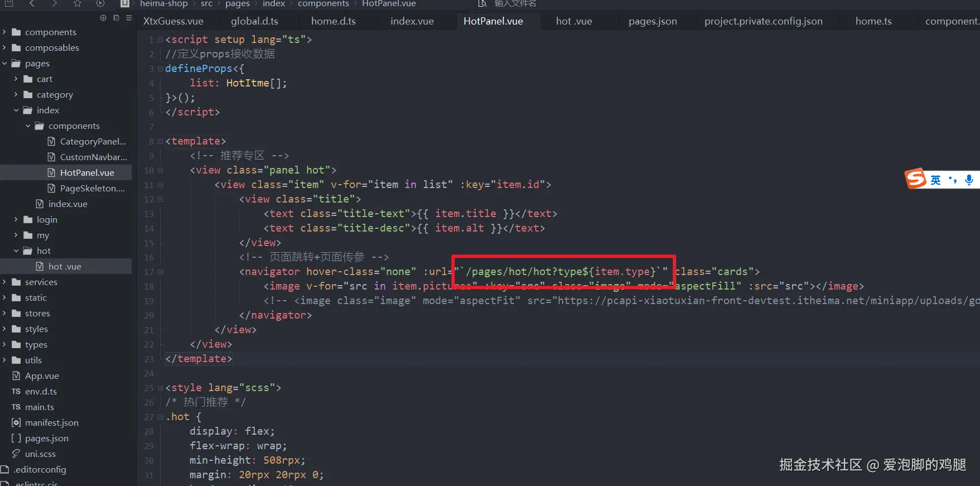This screenshot has width=980, height=486.
Task: Click pages in the breadcrumb path
Action: click(238, 3)
